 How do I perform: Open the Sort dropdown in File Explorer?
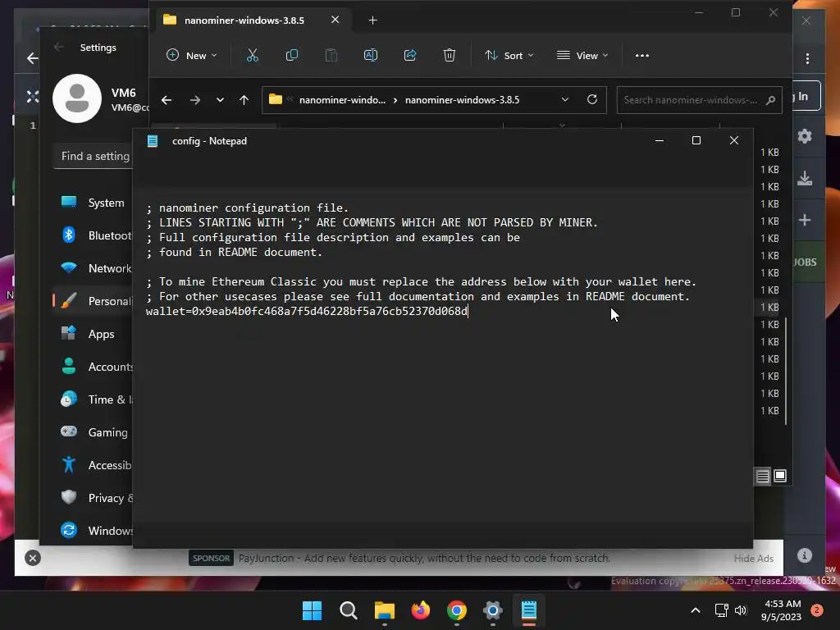509,55
